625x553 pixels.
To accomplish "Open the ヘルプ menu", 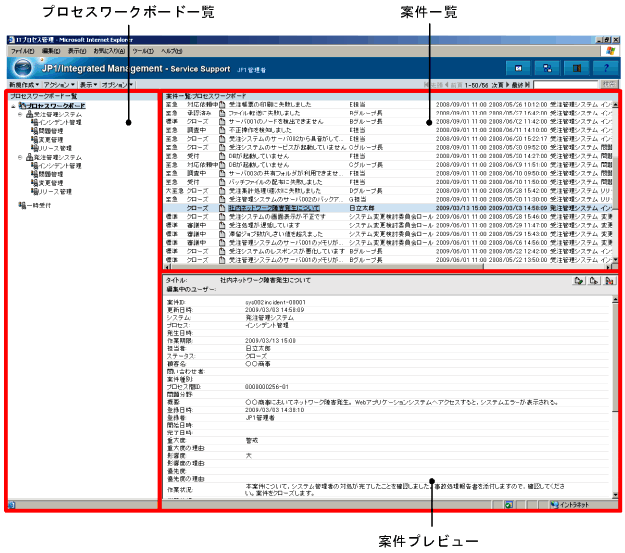I will [x=172, y=51].
